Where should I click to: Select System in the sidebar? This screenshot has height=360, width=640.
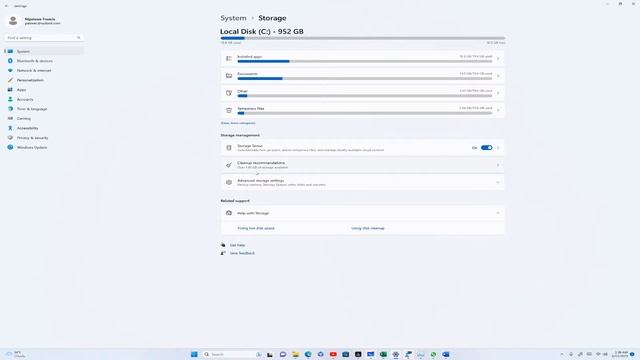tap(44, 51)
